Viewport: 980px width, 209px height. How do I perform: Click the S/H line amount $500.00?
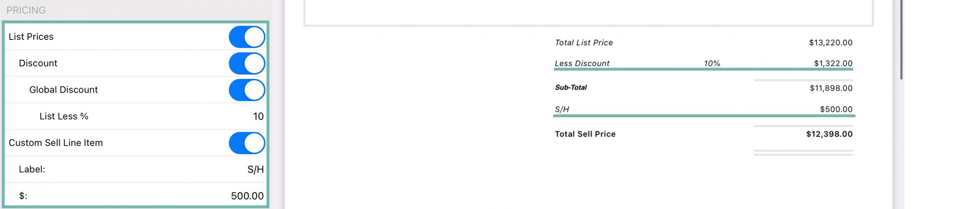pyautogui.click(x=836, y=109)
